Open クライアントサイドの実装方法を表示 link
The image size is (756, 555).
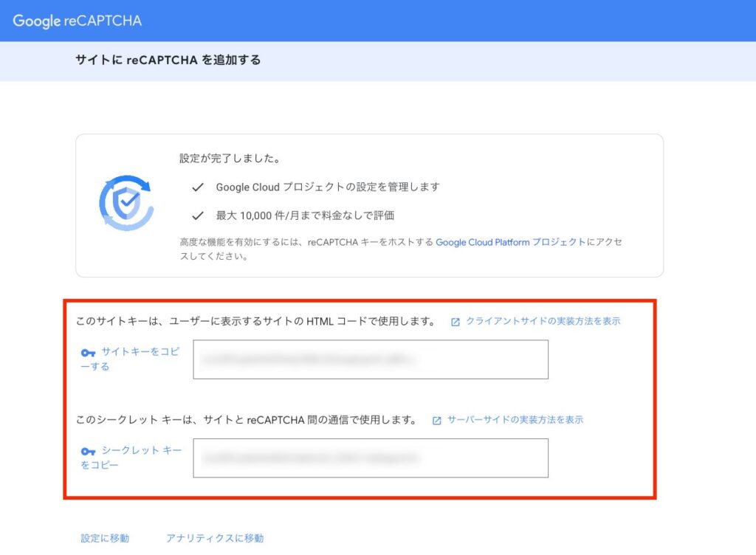543,321
